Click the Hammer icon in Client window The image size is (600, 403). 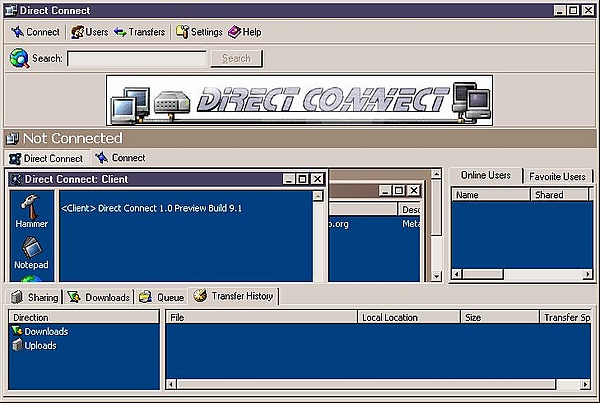(31, 206)
